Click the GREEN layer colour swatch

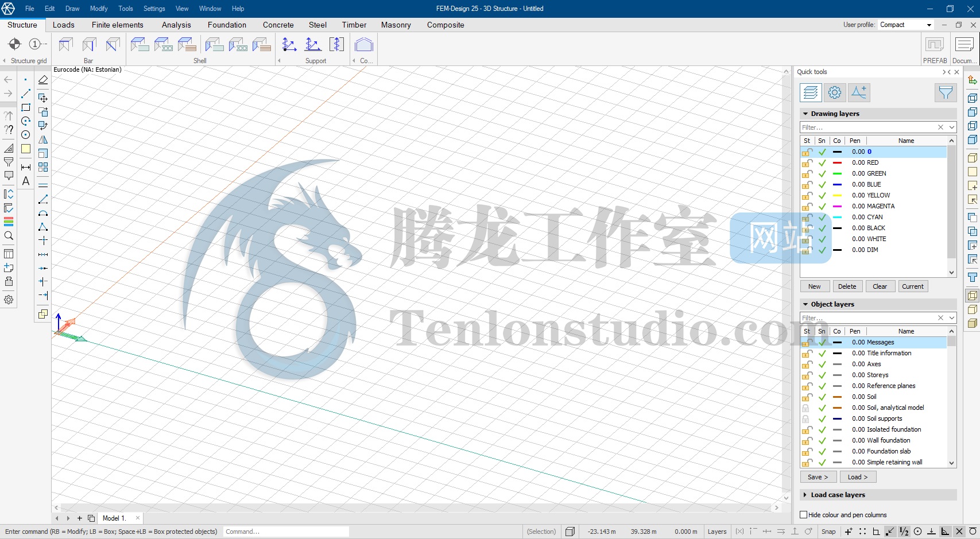coord(837,174)
